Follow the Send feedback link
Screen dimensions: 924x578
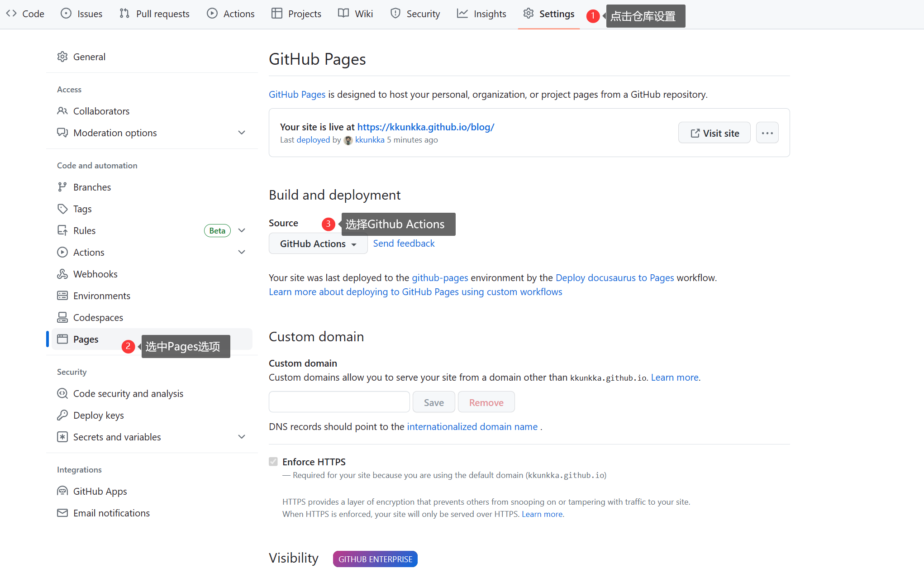point(404,244)
